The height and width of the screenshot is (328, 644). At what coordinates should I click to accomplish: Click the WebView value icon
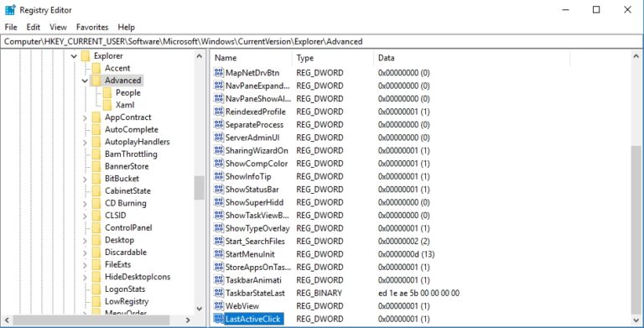(219, 306)
